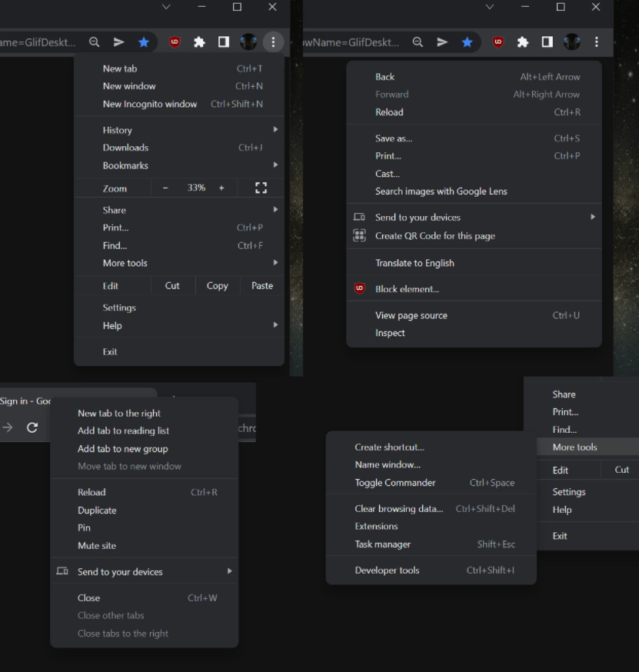The image size is (639, 672).
Task: Click the zoom in plus button
Action: (221, 188)
